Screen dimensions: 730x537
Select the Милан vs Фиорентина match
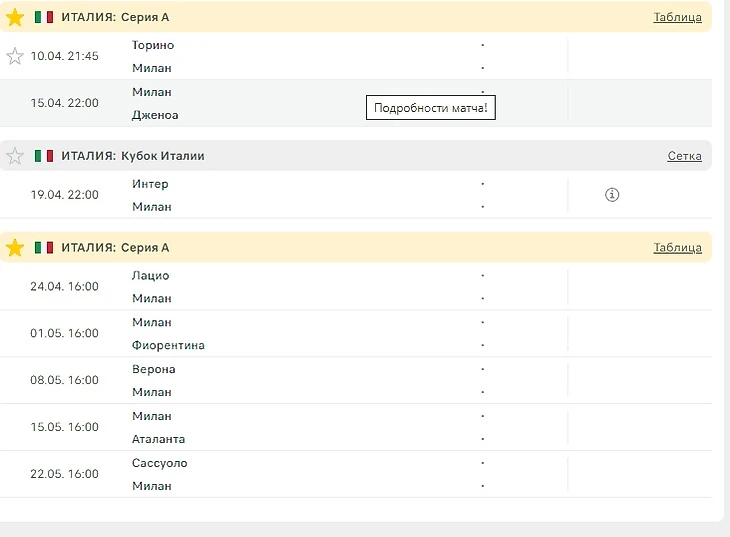(356, 333)
